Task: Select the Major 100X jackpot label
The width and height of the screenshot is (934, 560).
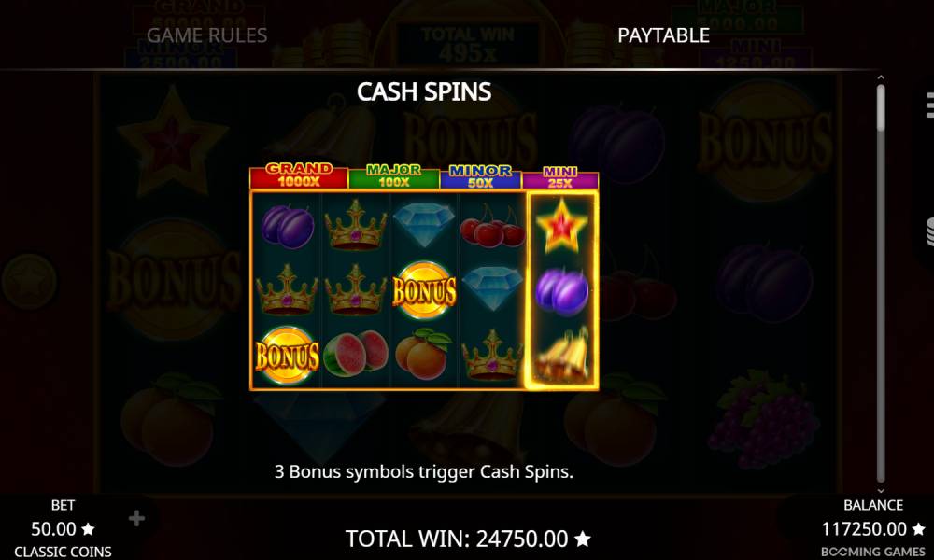Action: (394, 176)
